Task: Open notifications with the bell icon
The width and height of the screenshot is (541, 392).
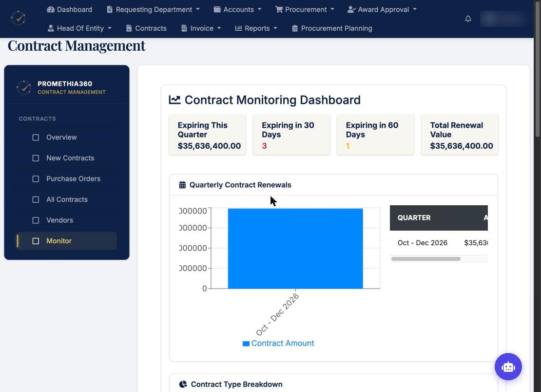Action: click(x=468, y=19)
